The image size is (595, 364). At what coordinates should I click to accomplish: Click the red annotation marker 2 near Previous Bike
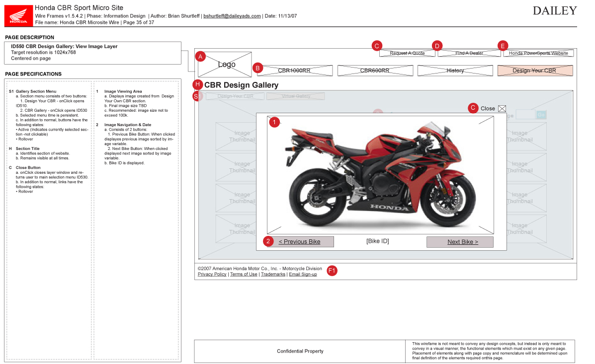coord(268,241)
